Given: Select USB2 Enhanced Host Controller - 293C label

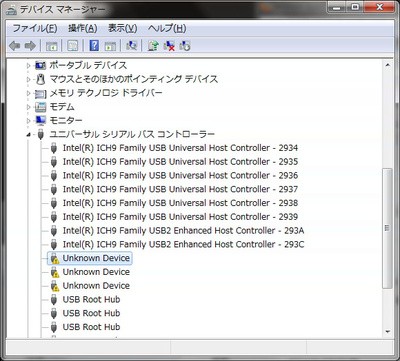Looking at the screenshot, I should (183, 244).
